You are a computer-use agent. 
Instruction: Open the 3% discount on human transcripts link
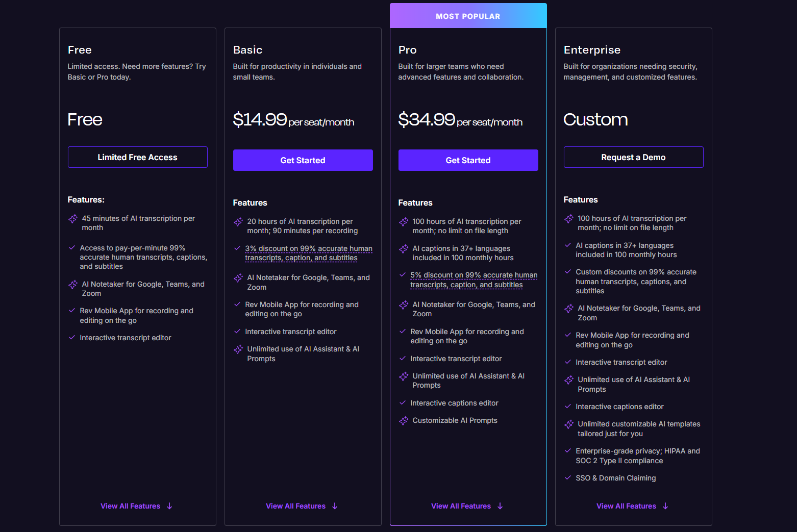(308, 253)
